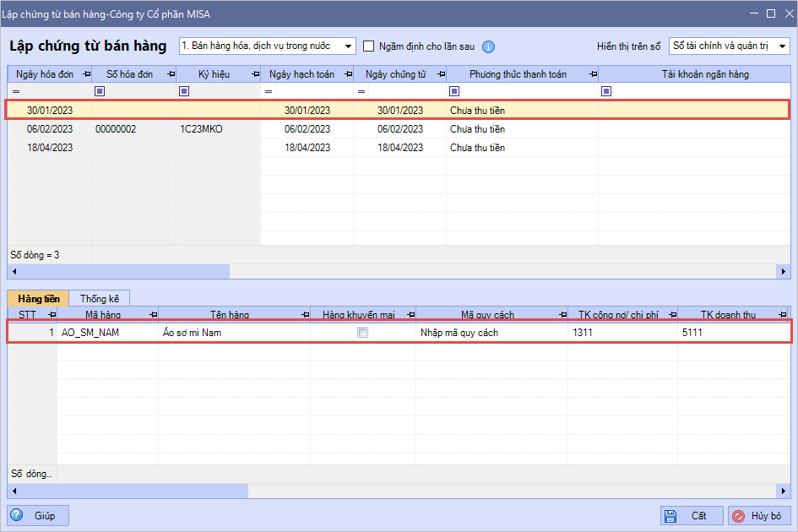Open Giúp help button

point(39,516)
